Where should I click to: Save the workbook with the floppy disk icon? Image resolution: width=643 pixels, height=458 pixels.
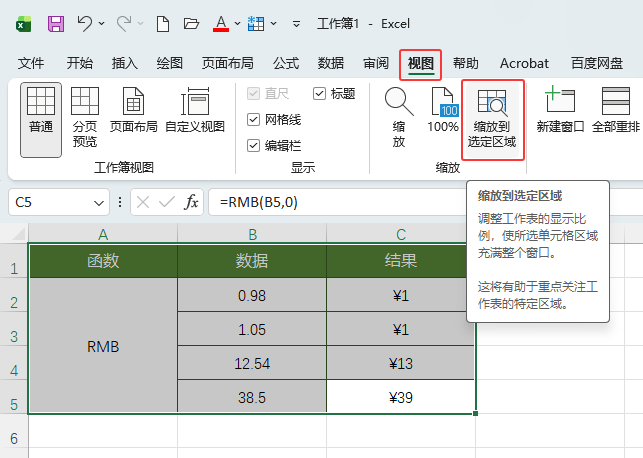(x=56, y=24)
